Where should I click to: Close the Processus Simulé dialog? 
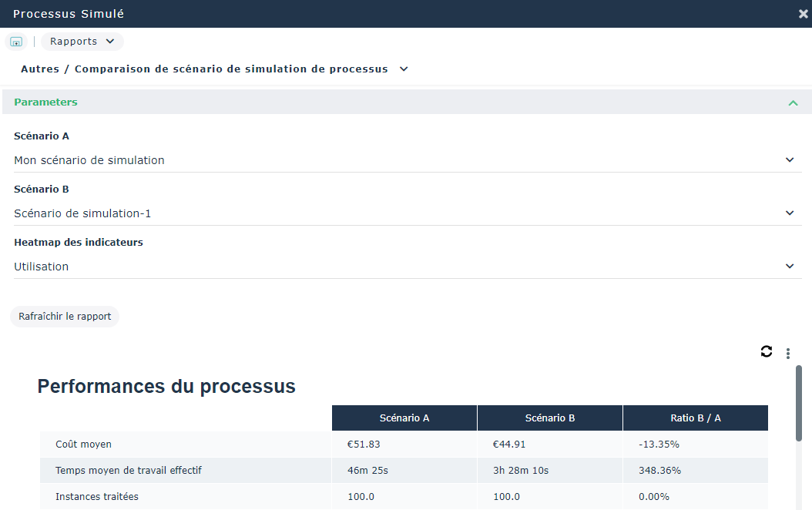coord(804,14)
